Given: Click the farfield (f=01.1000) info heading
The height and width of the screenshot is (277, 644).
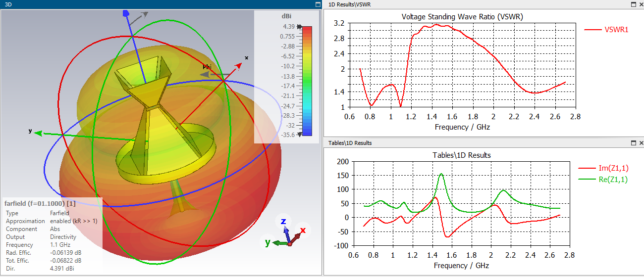Looking at the screenshot, I should (x=40, y=203).
